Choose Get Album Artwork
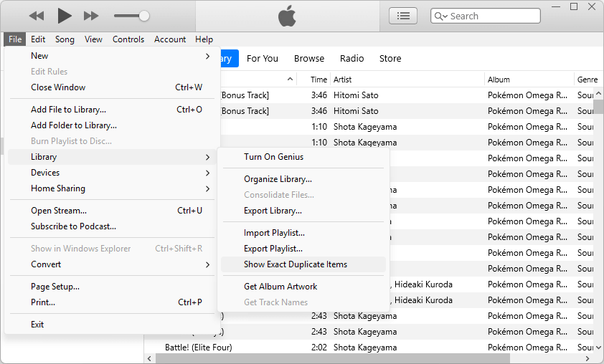Image resolution: width=604 pixels, height=364 pixels. [x=303, y=287]
